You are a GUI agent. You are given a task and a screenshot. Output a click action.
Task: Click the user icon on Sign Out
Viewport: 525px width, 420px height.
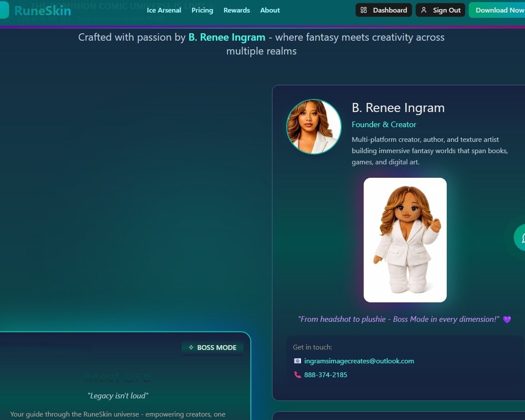point(424,10)
